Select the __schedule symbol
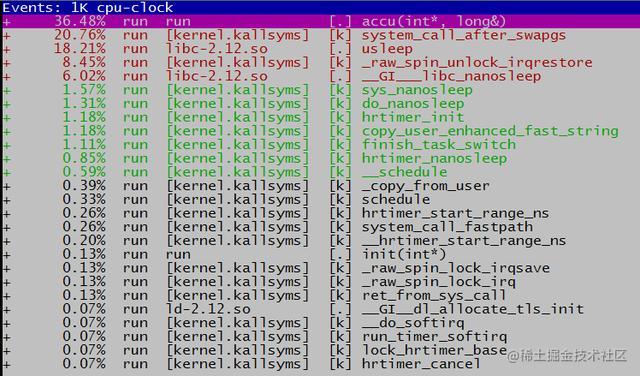Image resolution: width=640 pixels, height=376 pixels. point(404,172)
